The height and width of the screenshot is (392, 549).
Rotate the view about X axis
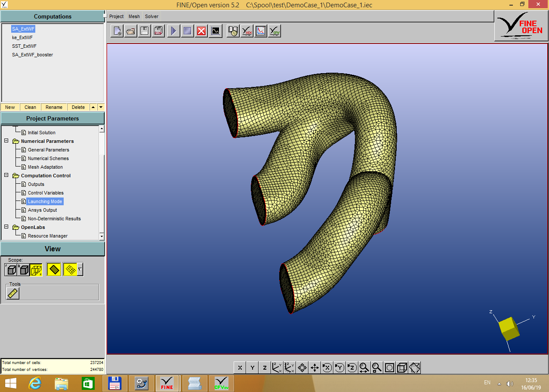tap(327, 367)
